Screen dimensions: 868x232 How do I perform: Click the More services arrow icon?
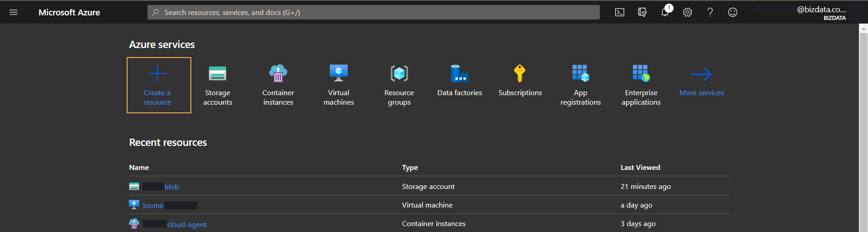pyautogui.click(x=702, y=74)
